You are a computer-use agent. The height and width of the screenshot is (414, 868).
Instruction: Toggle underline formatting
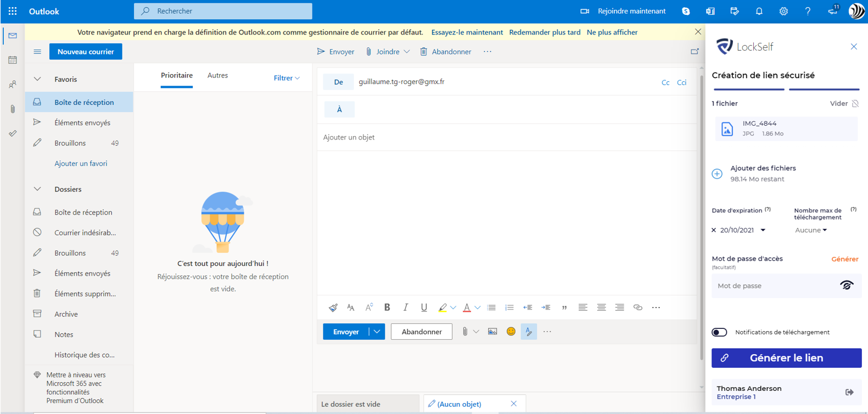pos(424,307)
